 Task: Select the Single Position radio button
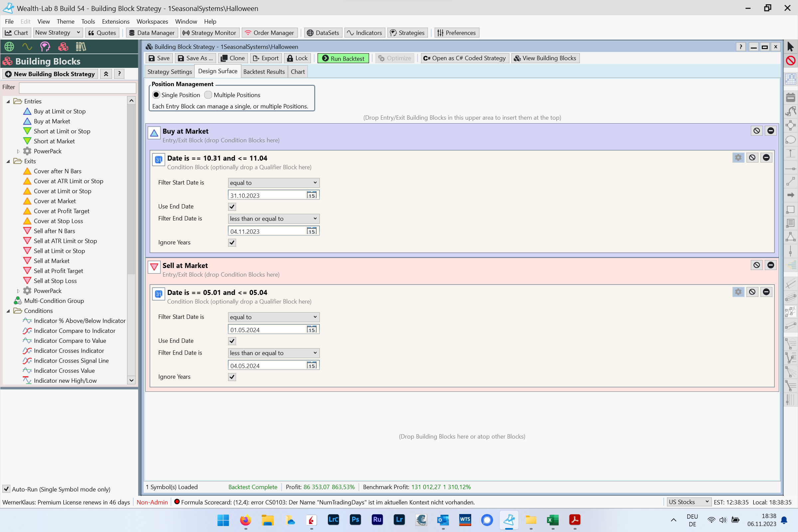(x=156, y=95)
